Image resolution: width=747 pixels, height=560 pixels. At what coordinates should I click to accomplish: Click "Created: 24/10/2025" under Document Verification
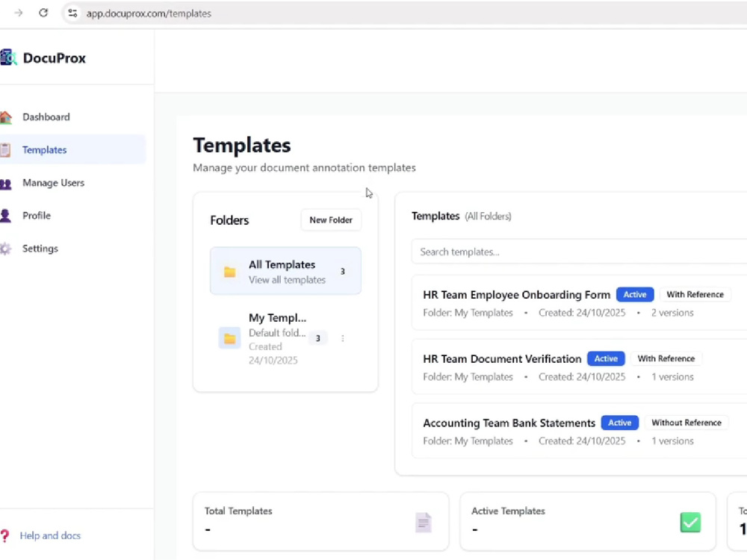[x=582, y=377]
